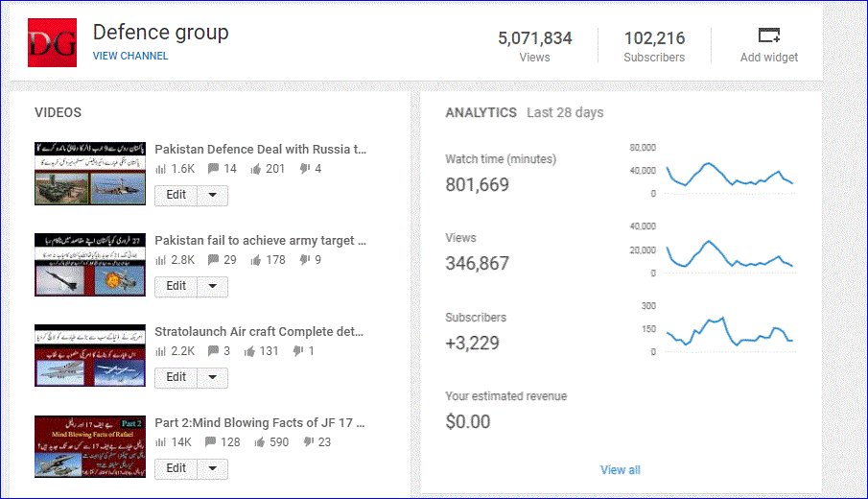
Task: Click views bar-chart icon for Stratolaunch video
Action: point(160,351)
